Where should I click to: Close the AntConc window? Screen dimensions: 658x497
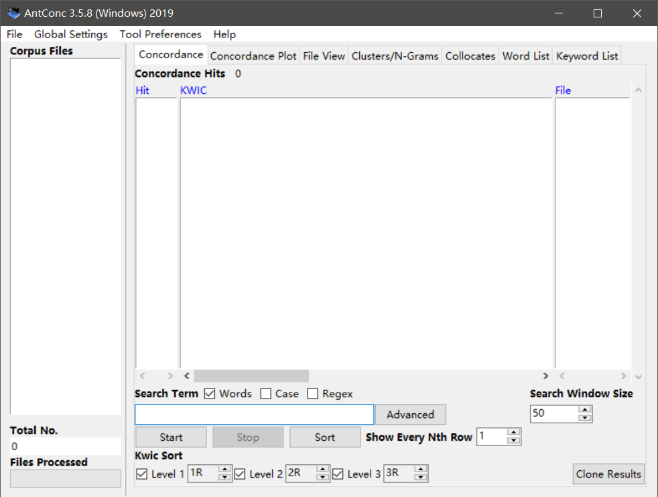coord(637,13)
